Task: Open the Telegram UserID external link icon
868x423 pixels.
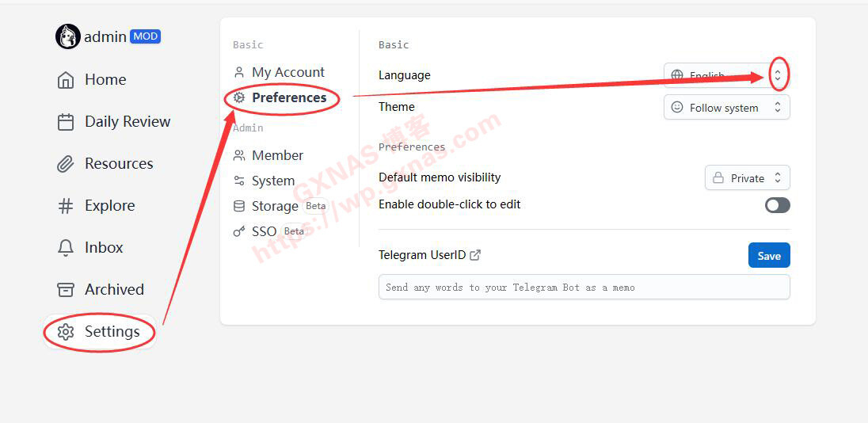Action: 475,255
